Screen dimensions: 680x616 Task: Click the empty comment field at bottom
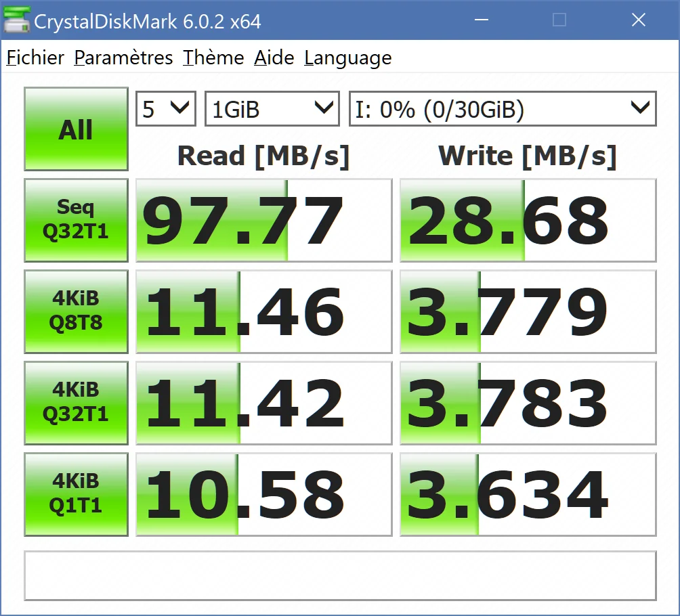[x=341, y=575]
